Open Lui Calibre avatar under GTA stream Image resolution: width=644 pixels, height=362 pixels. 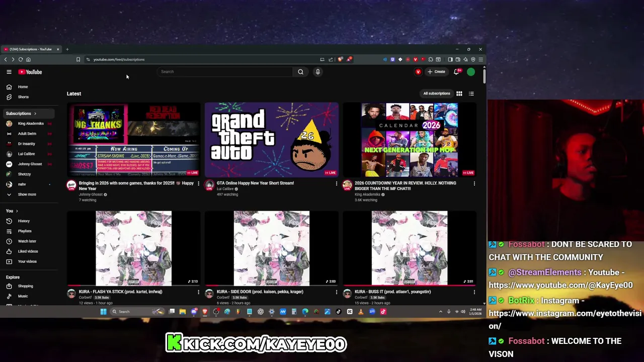pyautogui.click(x=209, y=185)
